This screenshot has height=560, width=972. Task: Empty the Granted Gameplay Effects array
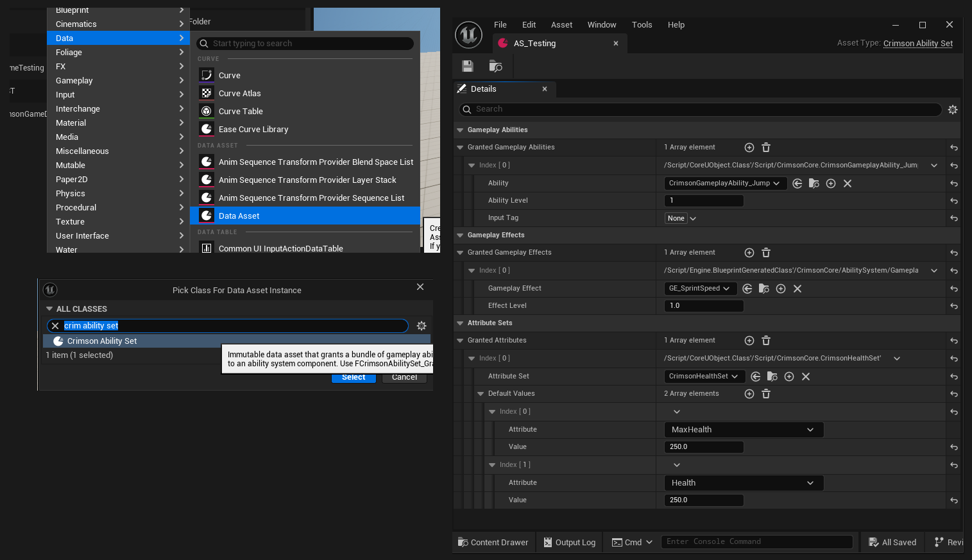tap(766, 253)
